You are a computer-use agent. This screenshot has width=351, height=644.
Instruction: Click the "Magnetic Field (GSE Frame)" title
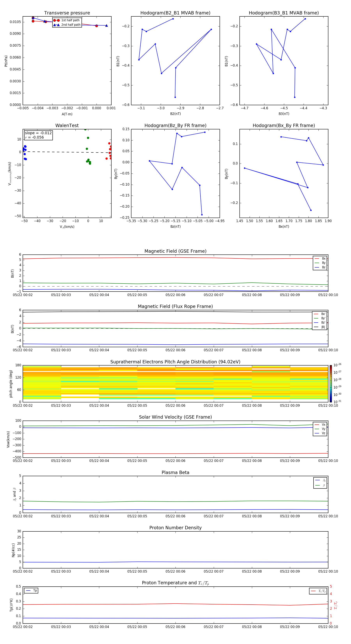click(x=175, y=251)
